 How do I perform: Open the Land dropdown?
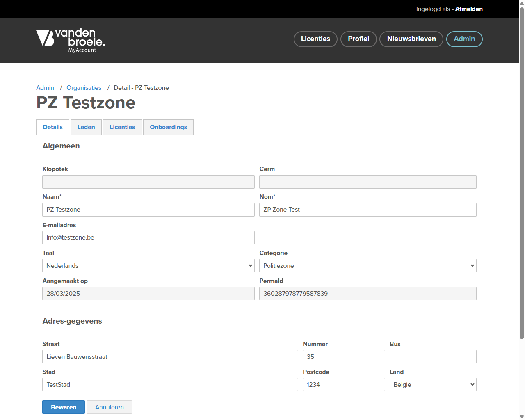pyautogui.click(x=433, y=384)
